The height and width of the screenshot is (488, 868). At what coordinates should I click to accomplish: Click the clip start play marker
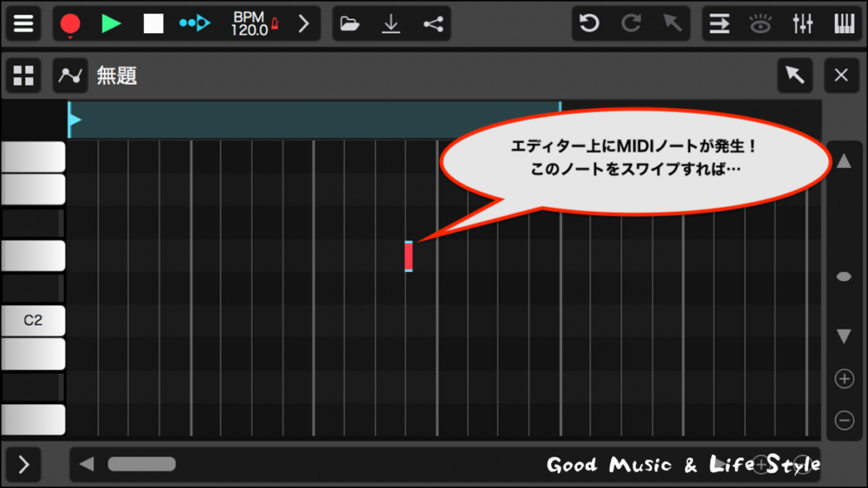pyautogui.click(x=75, y=119)
